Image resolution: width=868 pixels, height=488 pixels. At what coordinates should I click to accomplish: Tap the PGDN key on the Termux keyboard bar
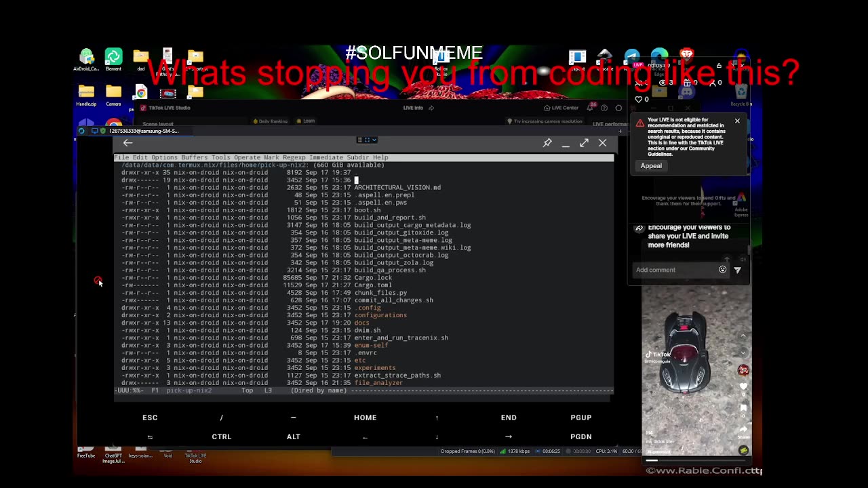click(x=581, y=436)
